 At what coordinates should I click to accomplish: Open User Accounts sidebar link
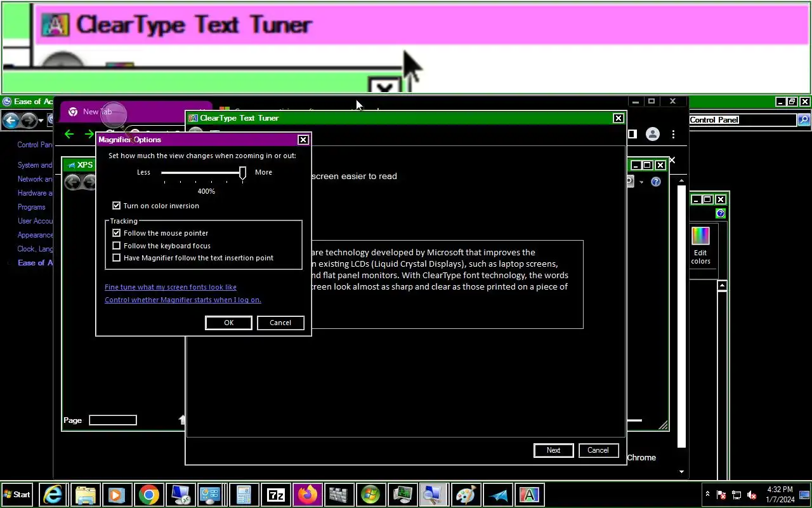tap(35, 221)
